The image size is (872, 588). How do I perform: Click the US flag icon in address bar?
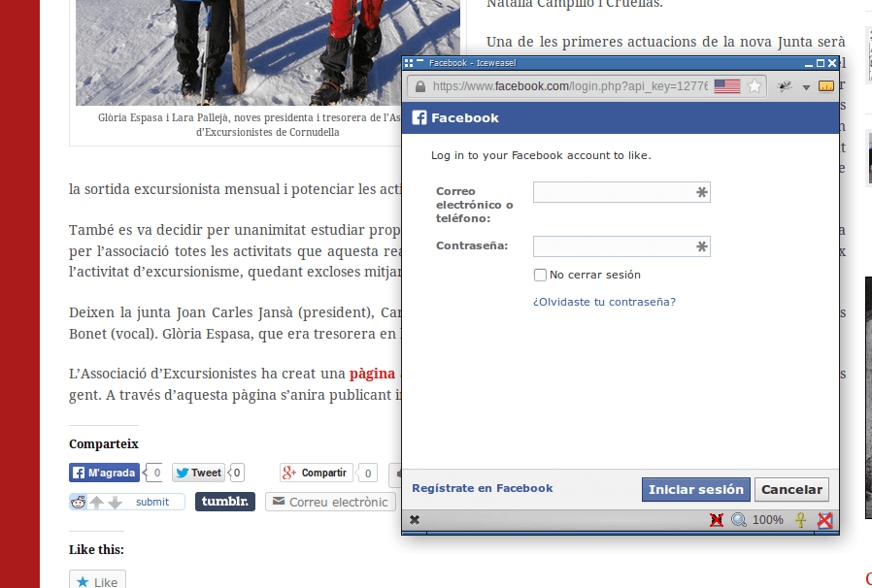727,86
